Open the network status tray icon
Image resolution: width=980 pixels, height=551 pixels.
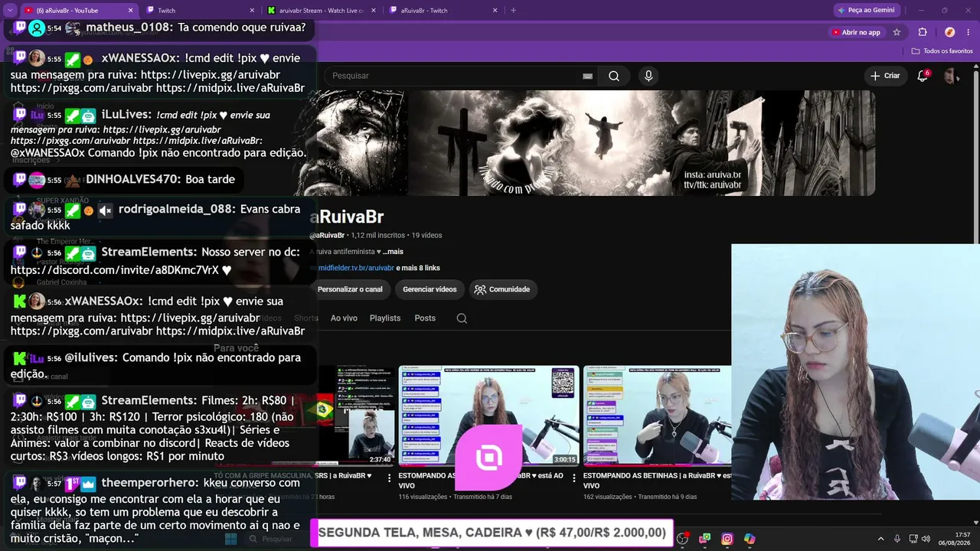point(913,539)
